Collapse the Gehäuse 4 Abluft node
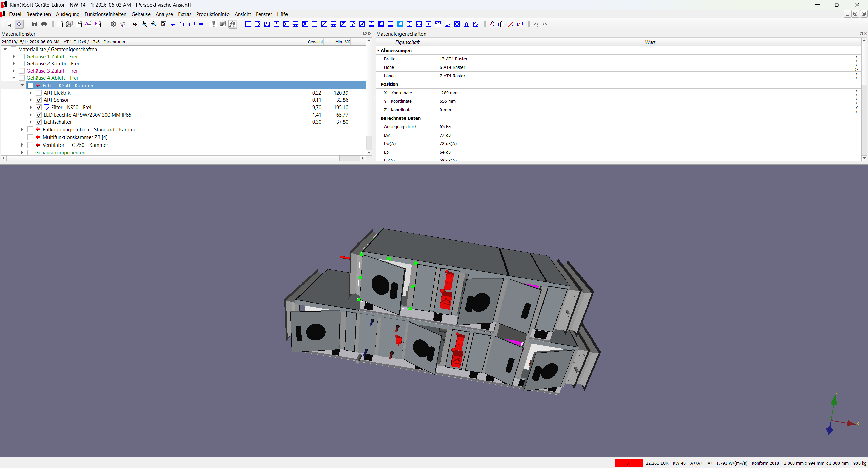868x468 pixels. click(x=14, y=78)
